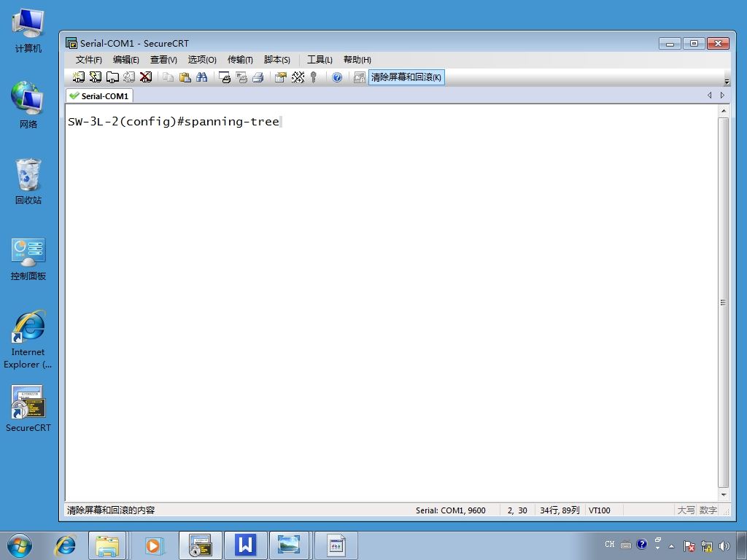Open the 脚本(S) menu
The width and height of the screenshot is (747, 560).
(276, 60)
